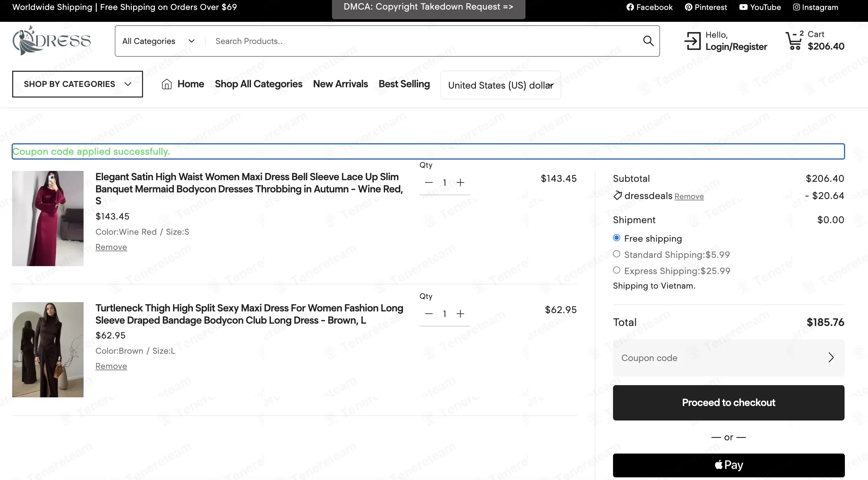This screenshot has width=868, height=480.
Task: Pay with Apple Pay button
Action: tap(729, 465)
